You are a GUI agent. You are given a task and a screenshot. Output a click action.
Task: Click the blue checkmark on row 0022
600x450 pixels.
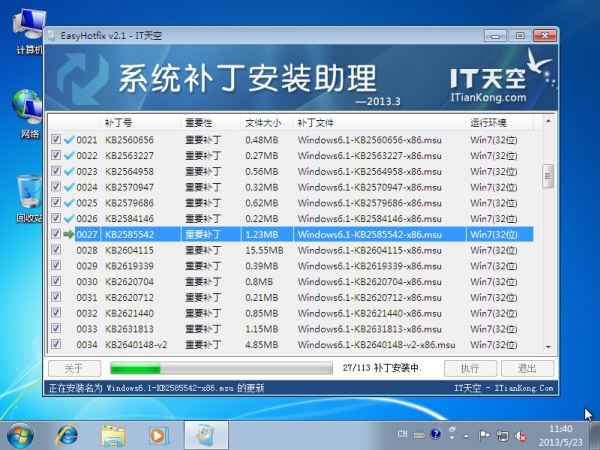tap(69, 155)
